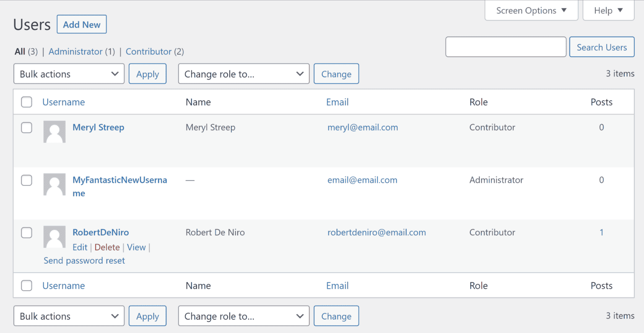Click the bottom Change button
Screen dimensions: 644x333
(x=336, y=316)
